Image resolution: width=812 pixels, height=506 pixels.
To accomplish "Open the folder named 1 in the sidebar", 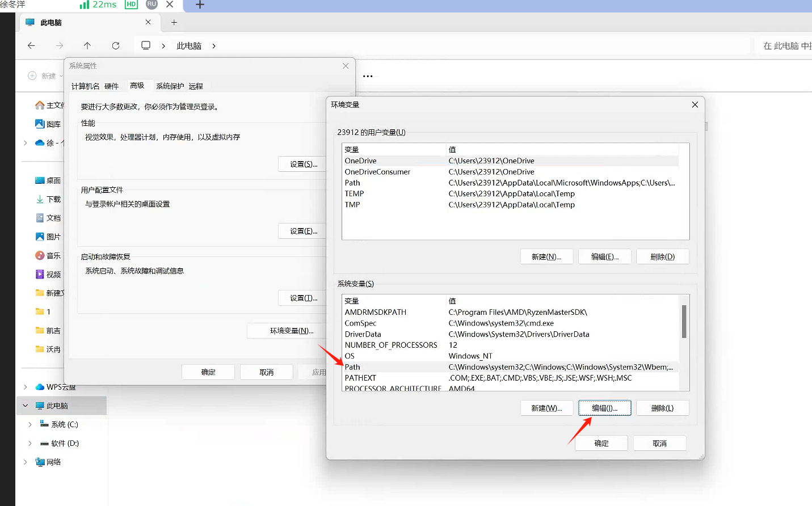I will (43, 311).
